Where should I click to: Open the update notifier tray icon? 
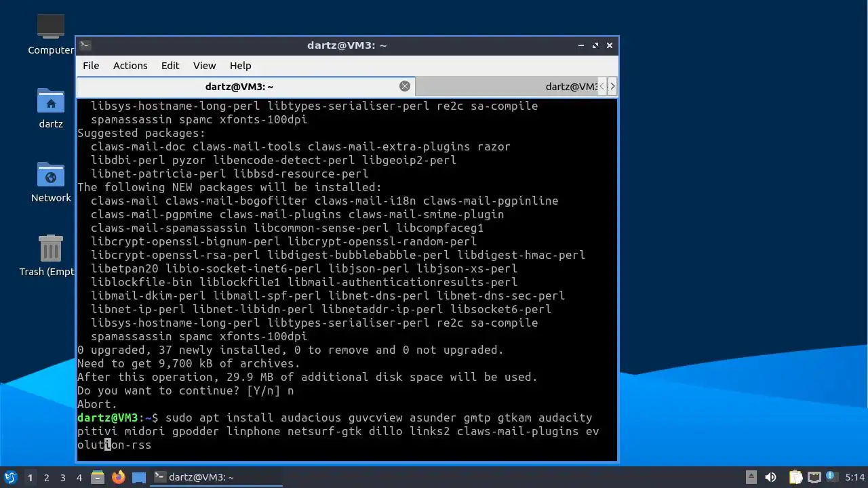(832, 477)
